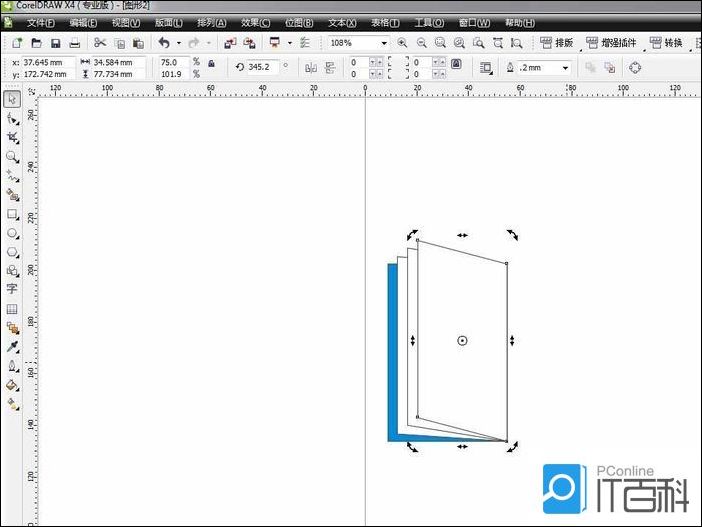
Task: Select the Freehand tool
Action: coord(12,176)
